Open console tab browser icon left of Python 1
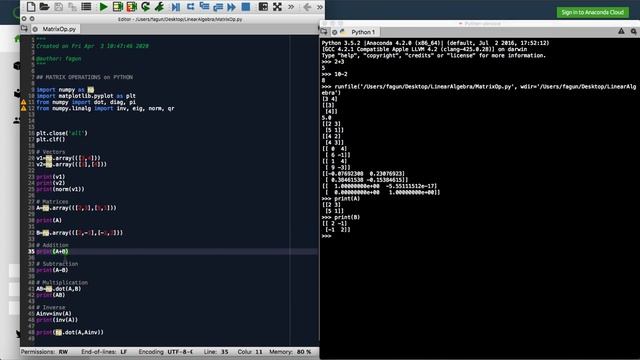The width and height of the screenshot is (640, 360). tap(324, 32)
